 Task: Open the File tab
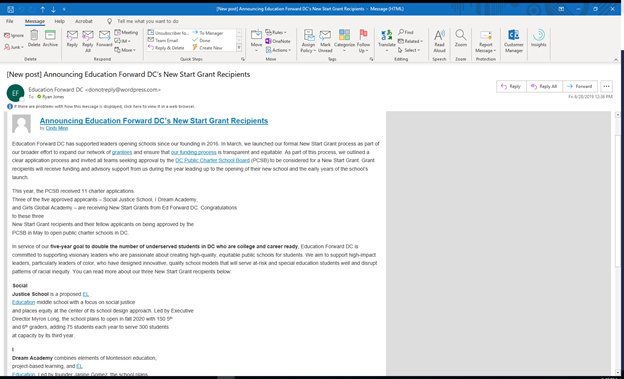point(10,21)
